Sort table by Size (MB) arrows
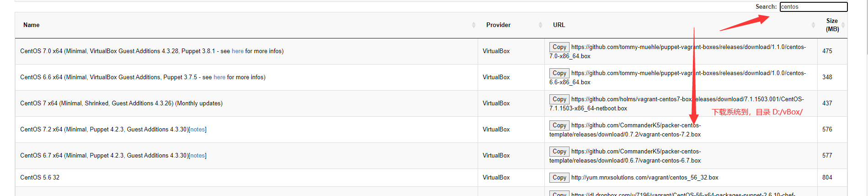Viewport: 868px width, 196px height. [x=843, y=25]
